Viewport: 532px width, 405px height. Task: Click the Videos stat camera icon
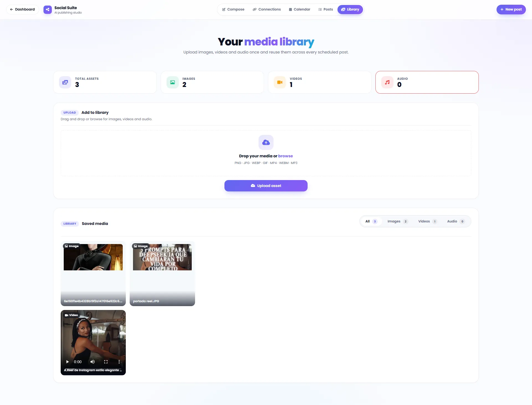(280, 82)
